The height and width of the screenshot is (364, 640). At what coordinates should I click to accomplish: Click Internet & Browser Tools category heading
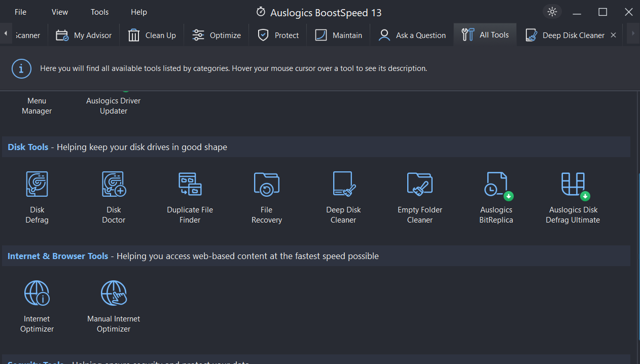tap(58, 256)
